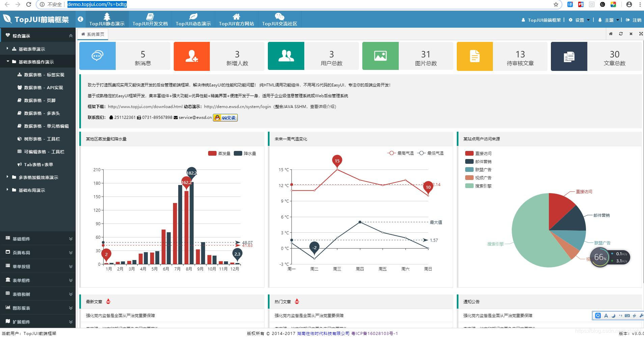Image resolution: width=644 pixels, height=337 pixels.
Task: Refresh the current tab with reload icon
Action: click(x=621, y=34)
